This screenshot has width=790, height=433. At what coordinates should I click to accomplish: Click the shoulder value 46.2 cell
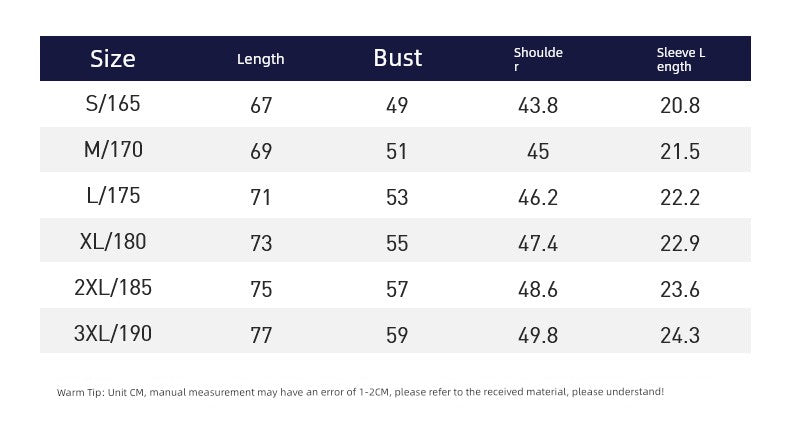538,197
